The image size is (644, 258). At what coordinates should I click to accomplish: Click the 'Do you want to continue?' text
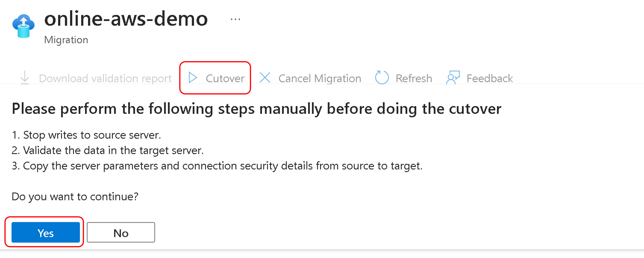pos(75,197)
